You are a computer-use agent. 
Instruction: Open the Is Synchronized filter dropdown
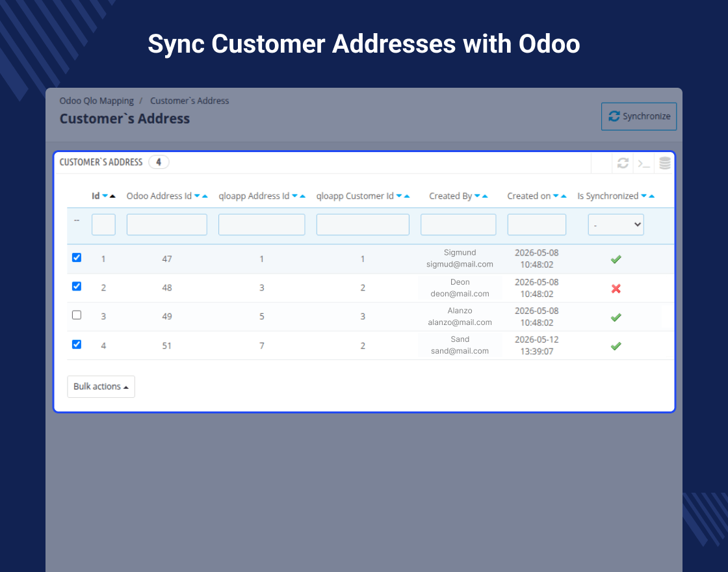tap(616, 225)
